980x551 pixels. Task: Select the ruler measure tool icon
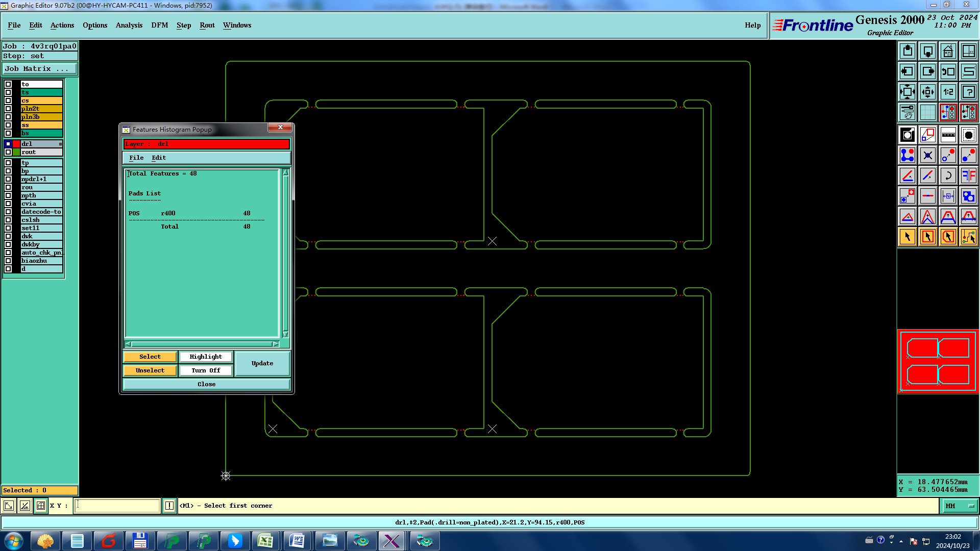(x=948, y=135)
